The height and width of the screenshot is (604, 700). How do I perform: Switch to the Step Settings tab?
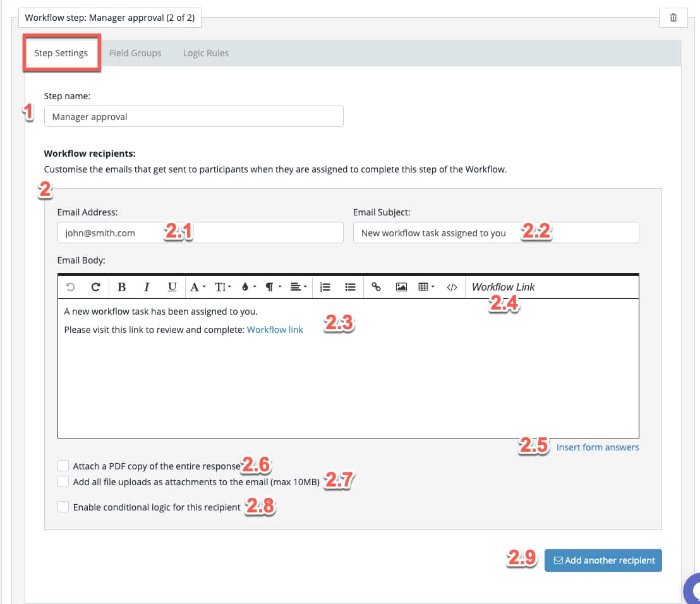coord(61,53)
